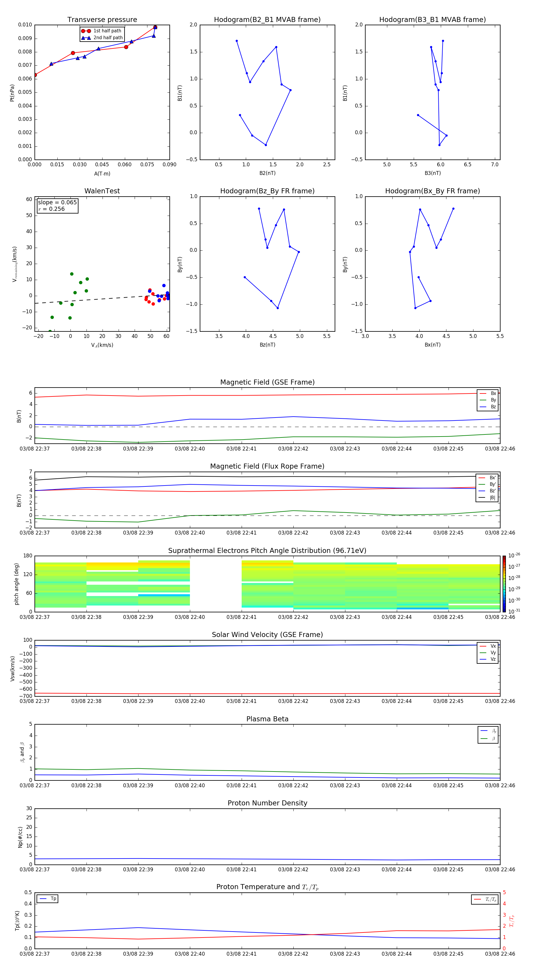Click the 'Magnetic Field (GSE Frame)' title
535x980 pixels.
click(267, 382)
